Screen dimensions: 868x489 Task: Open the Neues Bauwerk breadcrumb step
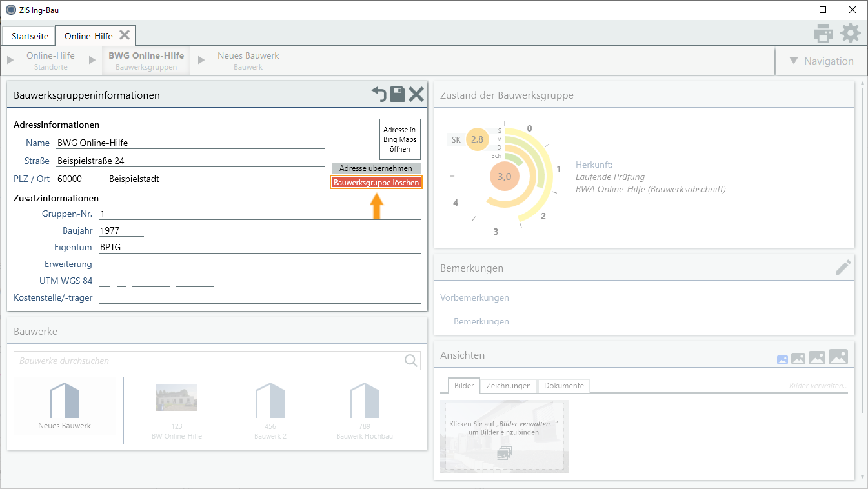click(x=248, y=61)
